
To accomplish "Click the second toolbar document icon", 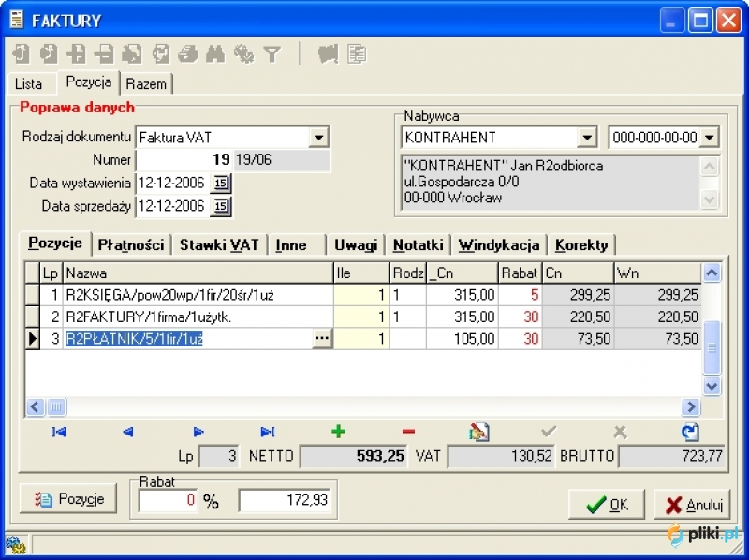I will (49, 54).
